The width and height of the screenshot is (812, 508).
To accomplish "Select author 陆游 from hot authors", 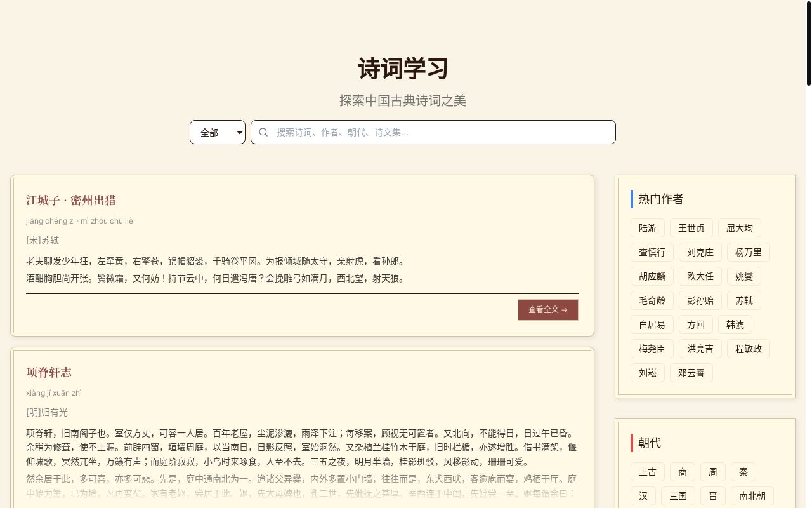I will point(647,228).
